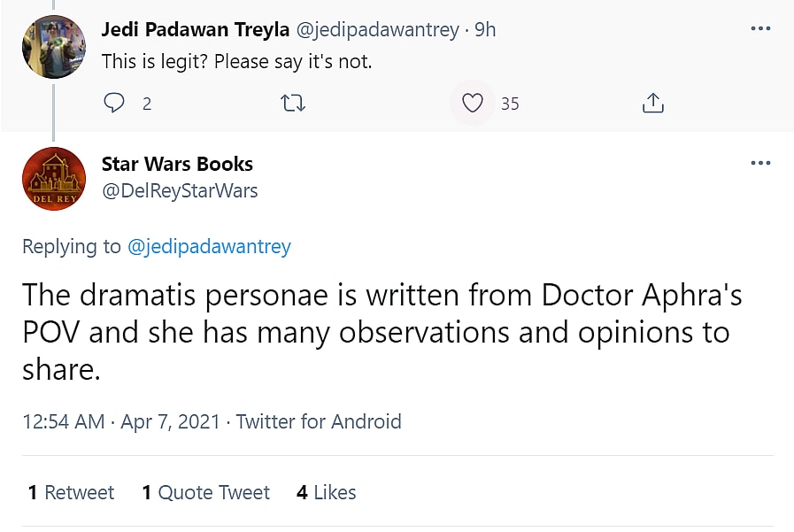Viewport: 794px width, 532px height.
Task: Open more options for Star Wars Books tweet
Action: coord(760,164)
